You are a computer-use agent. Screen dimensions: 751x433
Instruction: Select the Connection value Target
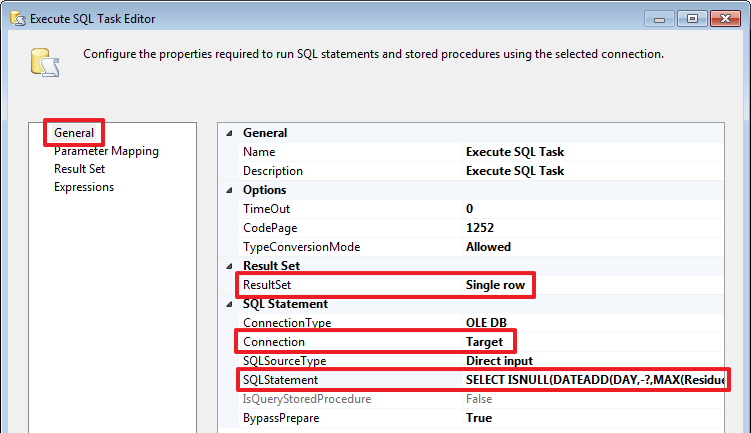[484, 342]
